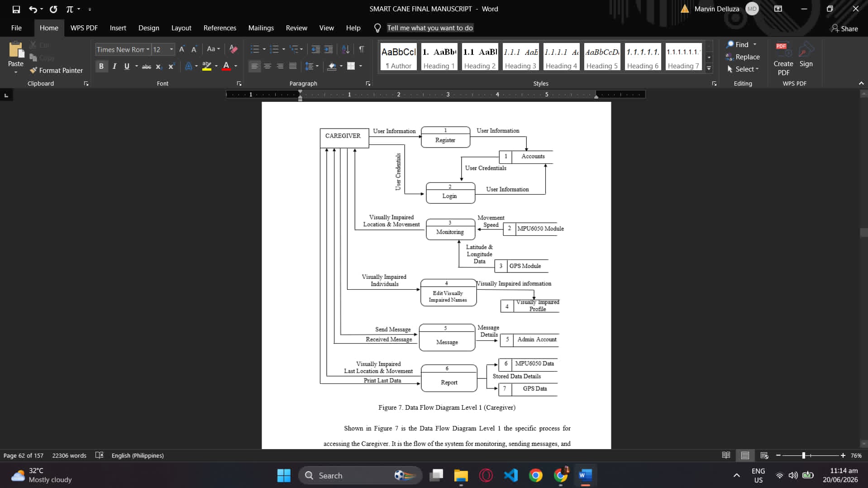This screenshot has width=868, height=488.
Task: Expand the bullets list dropdown arrow
Action: point(264,49)
